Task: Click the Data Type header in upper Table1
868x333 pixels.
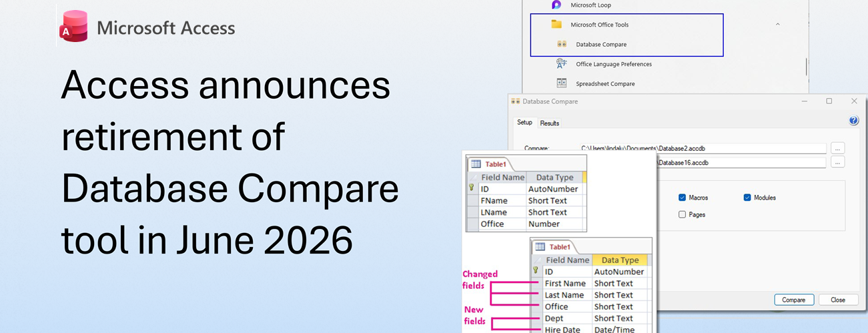Action: click(554, 178)
